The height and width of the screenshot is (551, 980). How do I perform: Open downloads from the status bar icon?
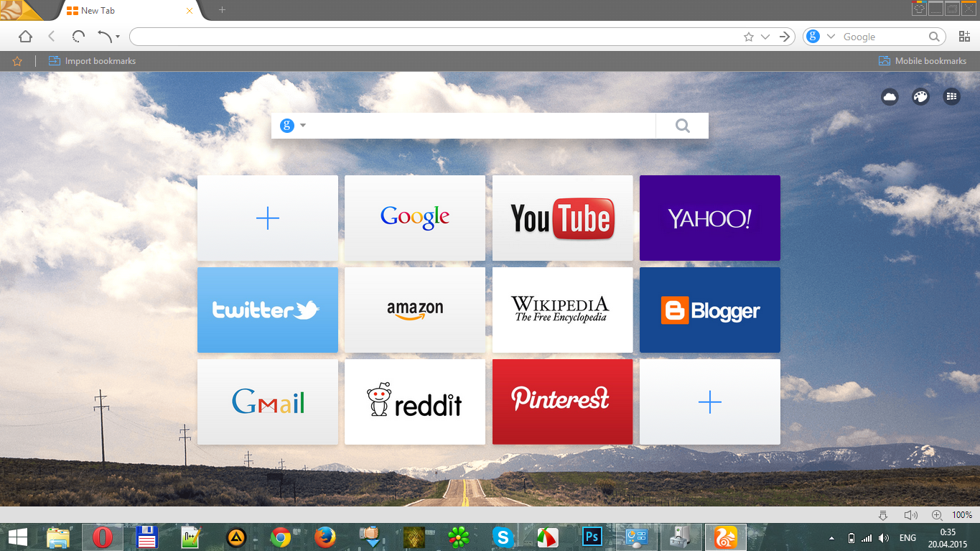click(x=883, y=515)
